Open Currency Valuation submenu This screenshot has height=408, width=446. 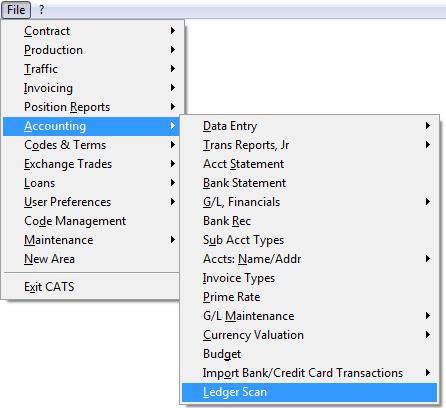tap(309, 335)
